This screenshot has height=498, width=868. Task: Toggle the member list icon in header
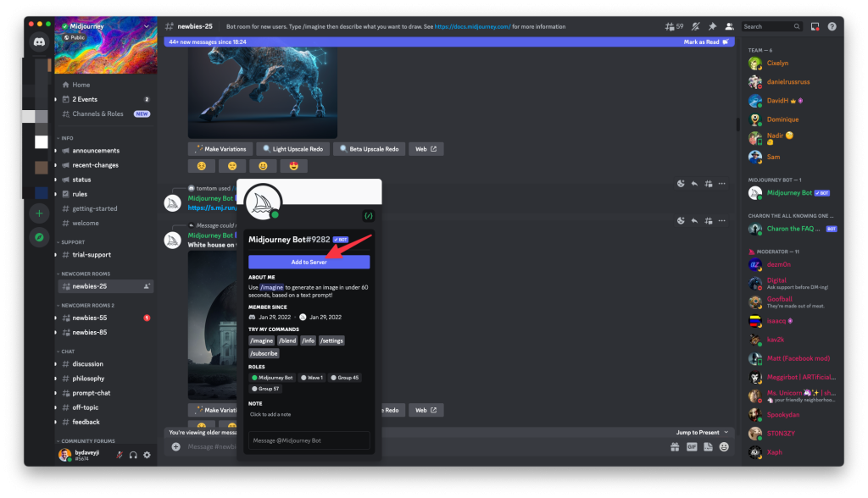729,26
